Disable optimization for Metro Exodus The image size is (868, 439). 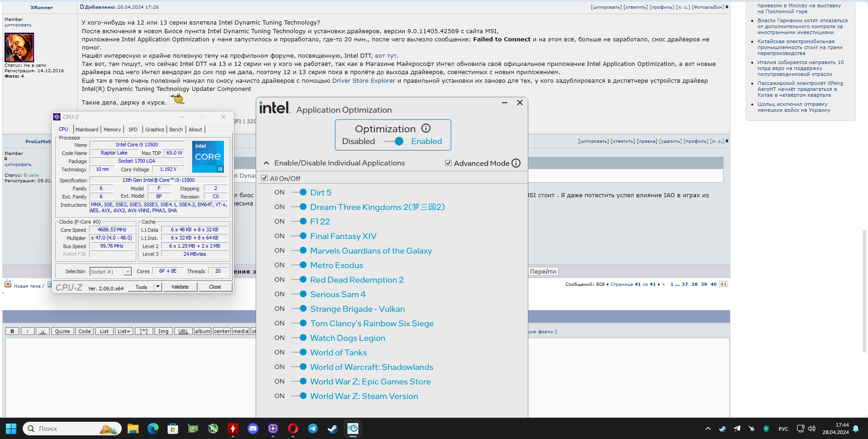click(x=299, y=265)
